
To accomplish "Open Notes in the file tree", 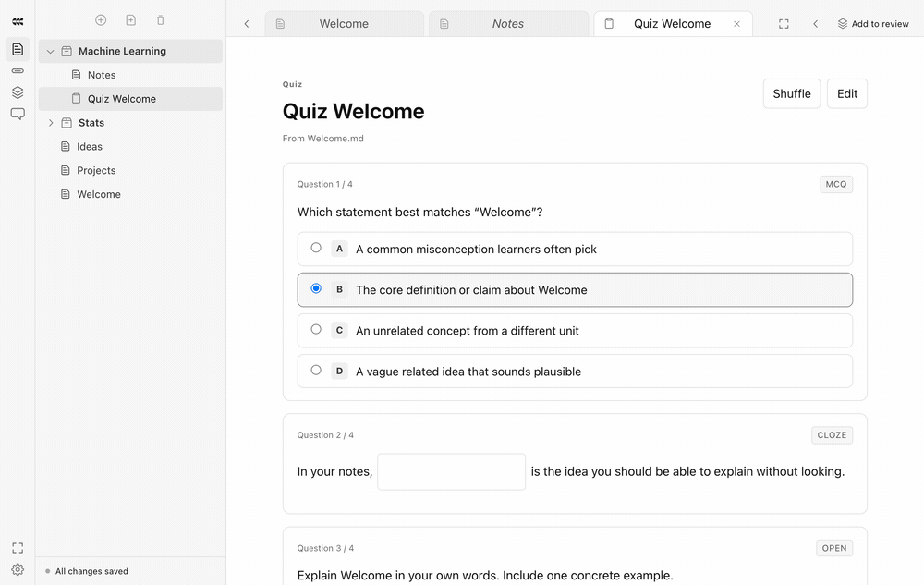I will pyautogui.click(x=130, y=75).
